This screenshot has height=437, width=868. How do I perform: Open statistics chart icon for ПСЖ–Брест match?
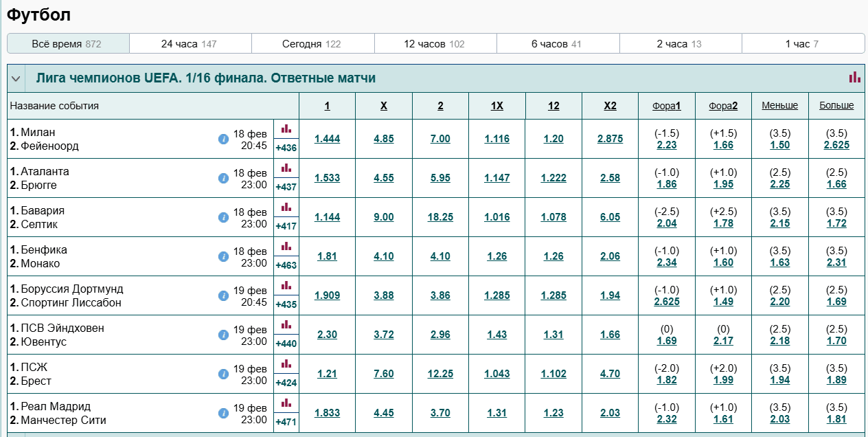(x=286, y=363)
